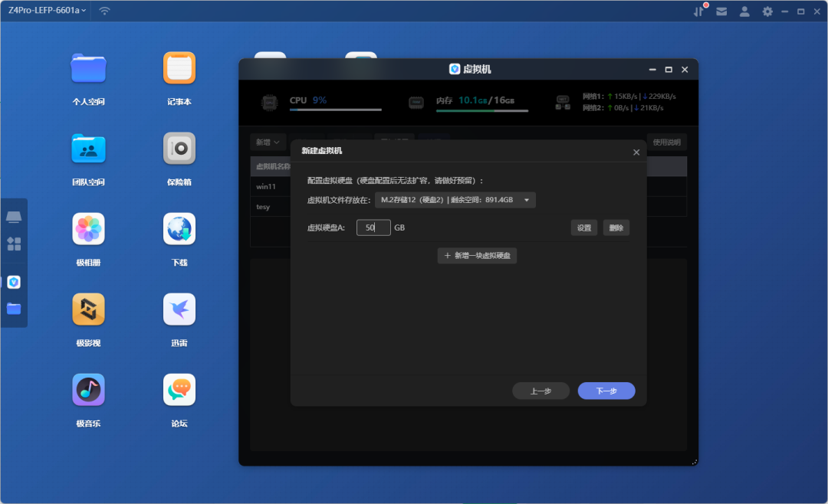Image resolution: width=828 pixels, height=504 pixels.
Task: Click the 虚拟机名称 column header
Action: point(272,166)
